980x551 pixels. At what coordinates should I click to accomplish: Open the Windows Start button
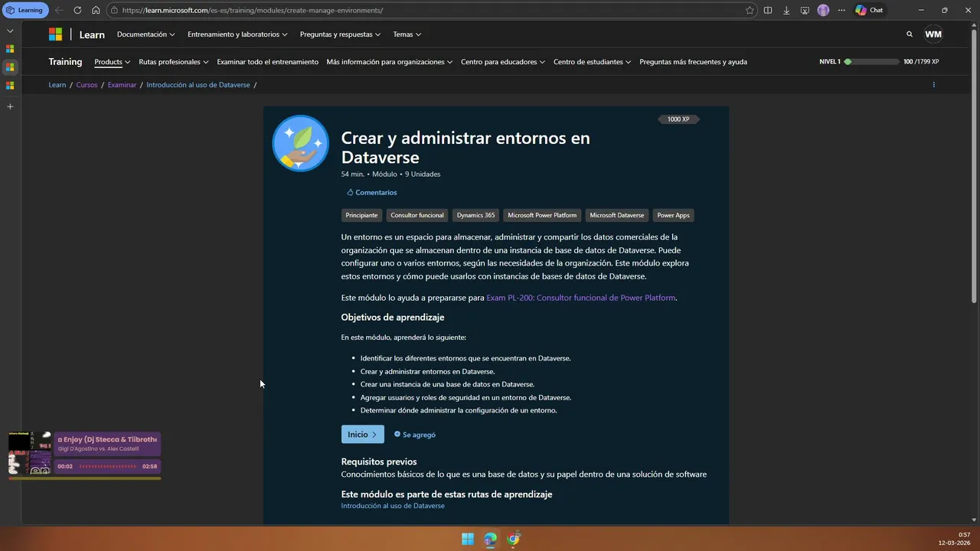468,539
